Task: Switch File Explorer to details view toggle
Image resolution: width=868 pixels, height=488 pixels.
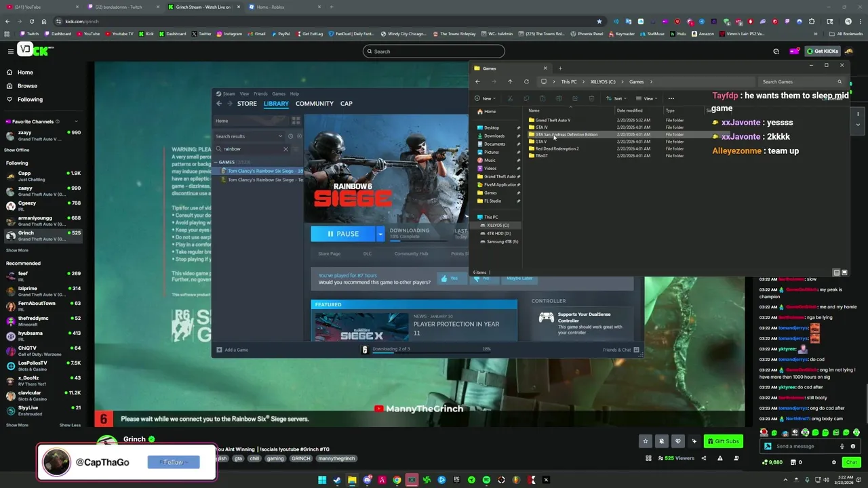Action: coord(836,272)
